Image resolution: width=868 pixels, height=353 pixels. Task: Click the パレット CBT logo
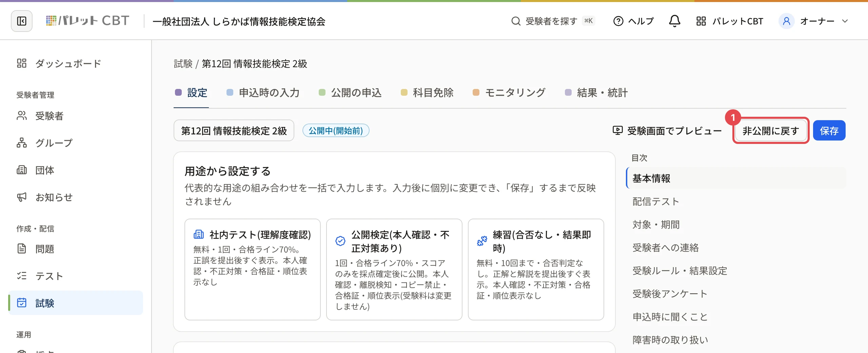click(87, 21)
